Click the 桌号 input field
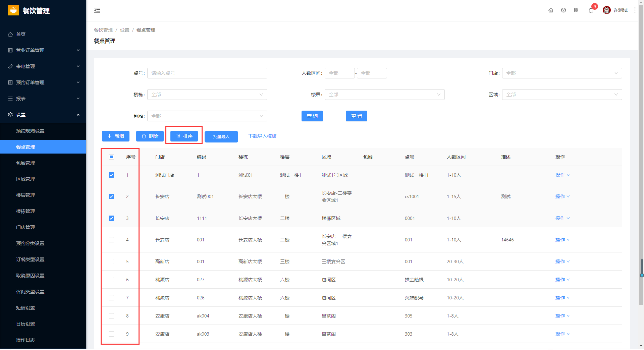This screenshot has height=350, width=644. [x=207, y=73]
